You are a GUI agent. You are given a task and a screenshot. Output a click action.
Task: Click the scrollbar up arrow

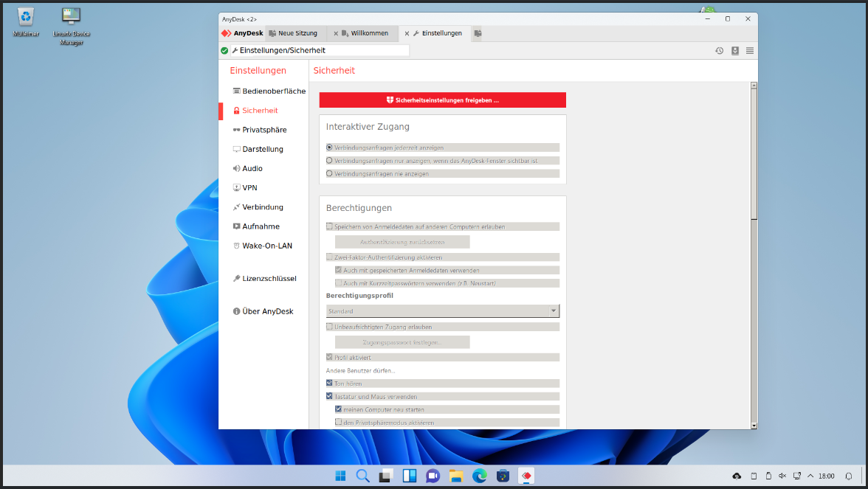(754, 86)
